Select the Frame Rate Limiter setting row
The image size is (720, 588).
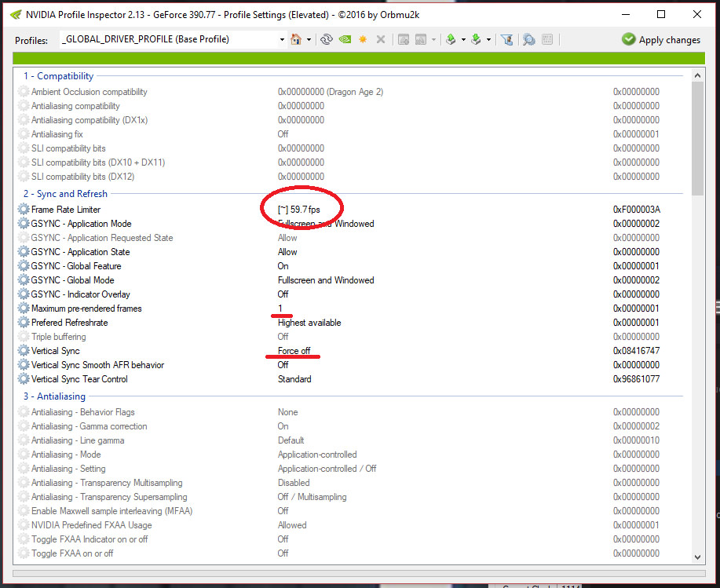tap(66, 210)
